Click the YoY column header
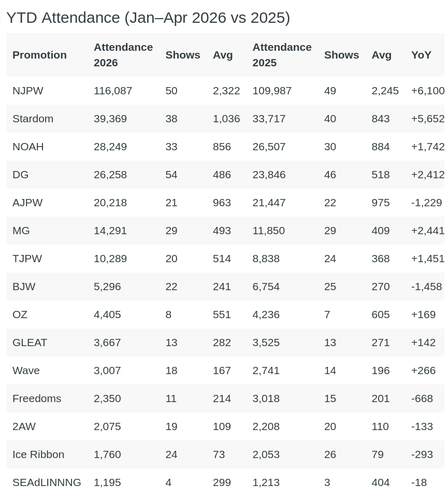Screen dimensions: 448x499 421,55
